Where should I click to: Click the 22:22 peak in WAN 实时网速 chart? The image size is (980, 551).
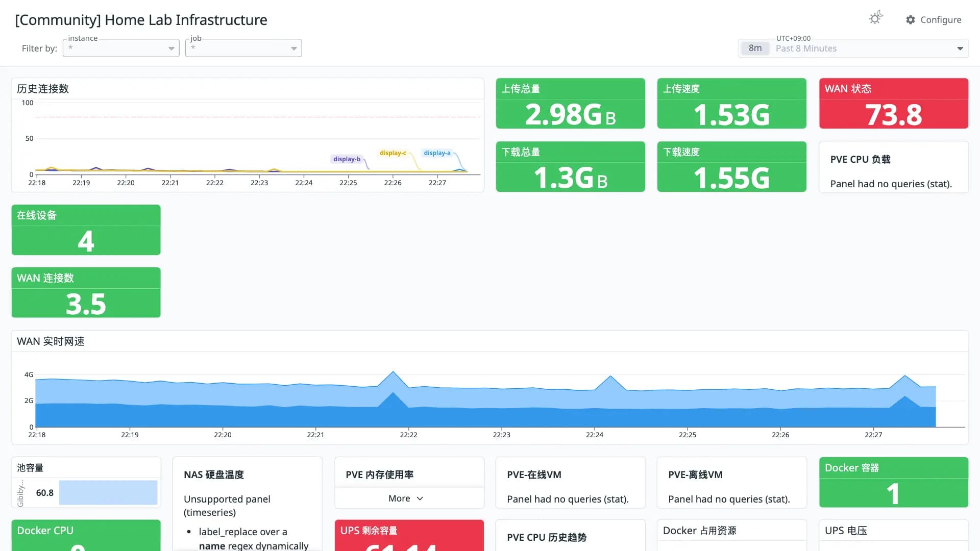point(393,372)
